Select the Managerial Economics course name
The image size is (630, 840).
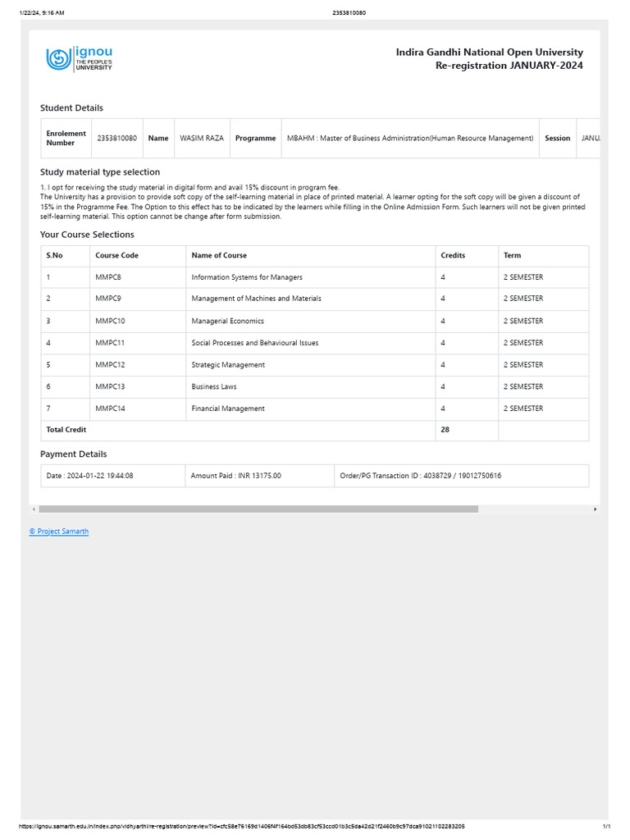point(228,321)
